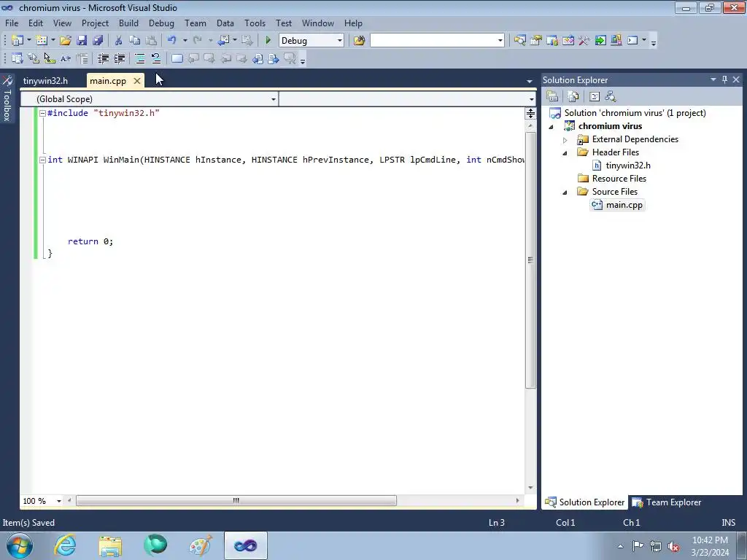Open the undo history dropdown arrow

click(x=185, y=41)
